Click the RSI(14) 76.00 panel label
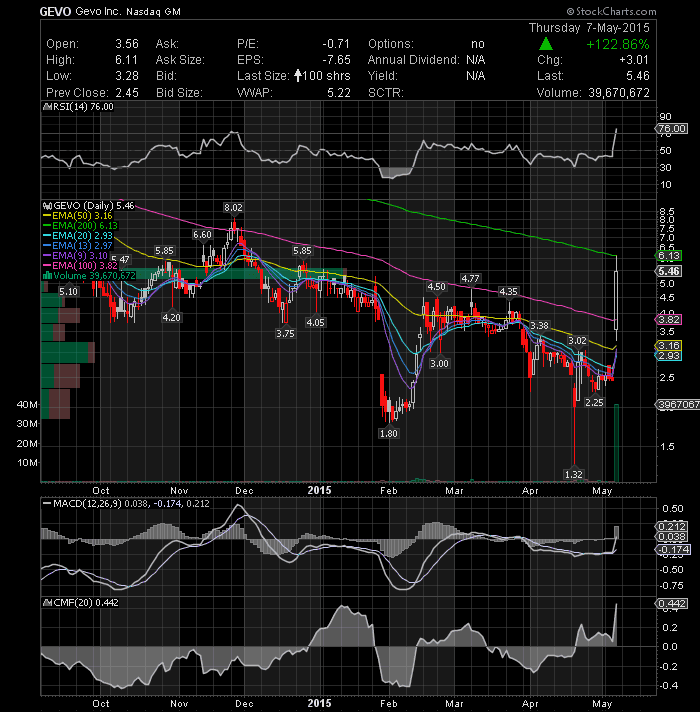 coord(83,107)
